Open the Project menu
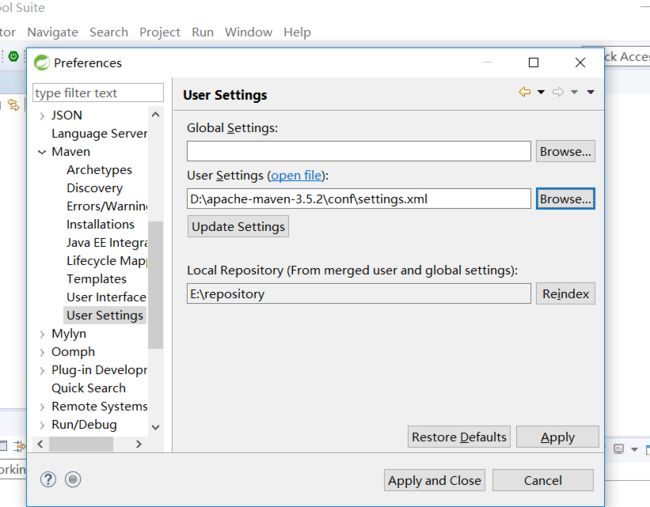Screen dimensions: 650x507 point(160,32)
